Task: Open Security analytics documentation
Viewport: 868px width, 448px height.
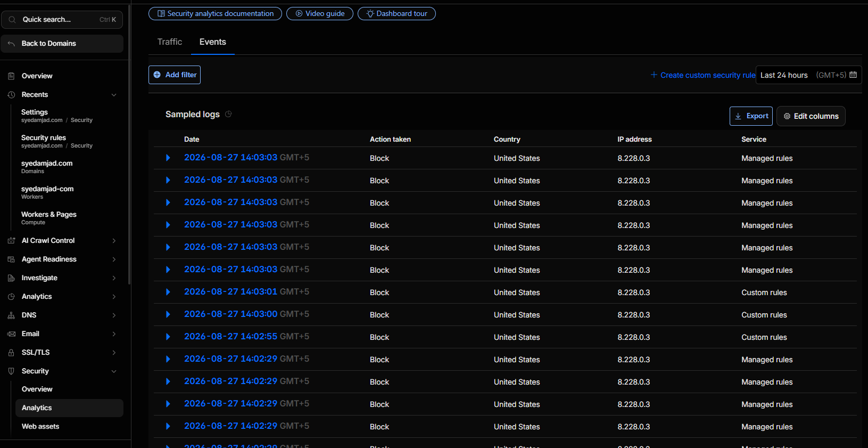Action: 215,13
